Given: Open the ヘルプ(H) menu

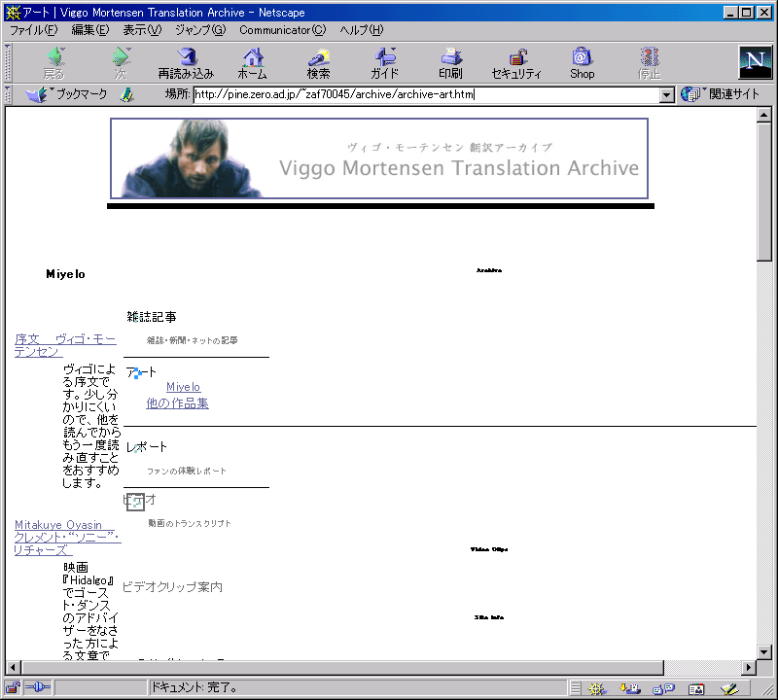Looking at the screenshot, I should coord(362,30).
